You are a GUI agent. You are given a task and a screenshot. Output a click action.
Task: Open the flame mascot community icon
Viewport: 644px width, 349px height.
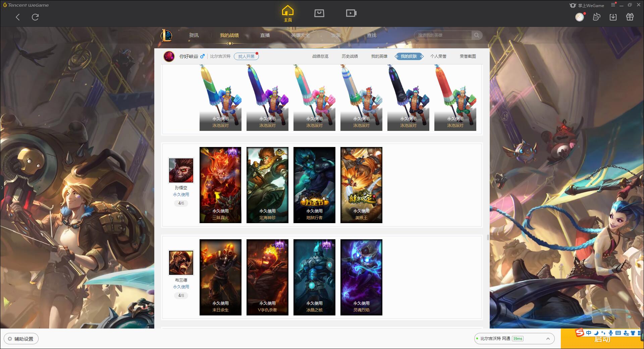click(596, 17)
